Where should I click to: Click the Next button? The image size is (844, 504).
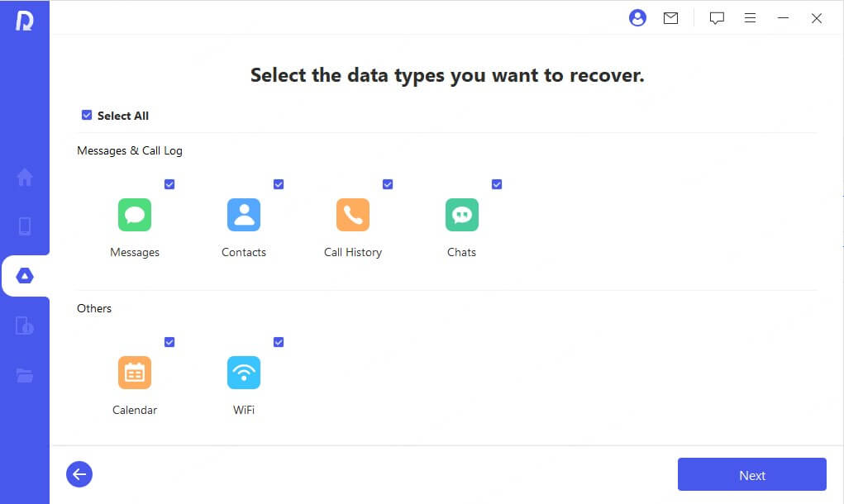(751, 475)
